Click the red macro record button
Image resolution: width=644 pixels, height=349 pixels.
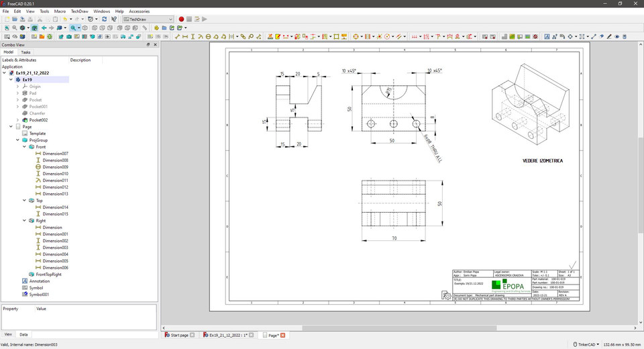click(181, 19)
